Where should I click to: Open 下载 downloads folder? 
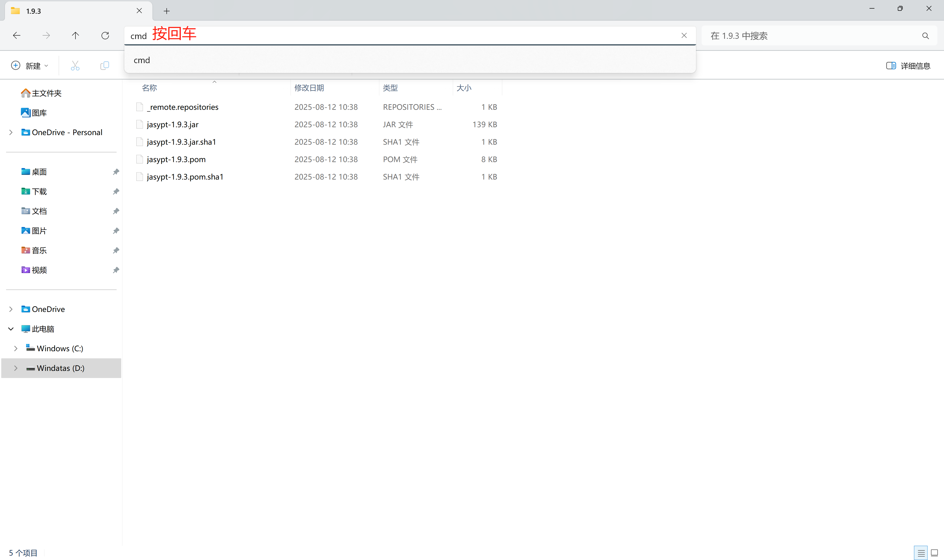[x=34, y=191]
